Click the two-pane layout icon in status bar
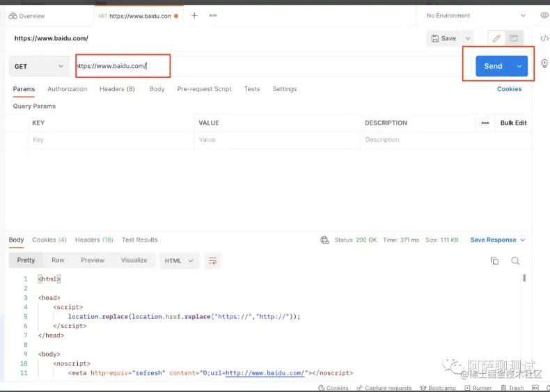550x392 pixels. (535, 388)
